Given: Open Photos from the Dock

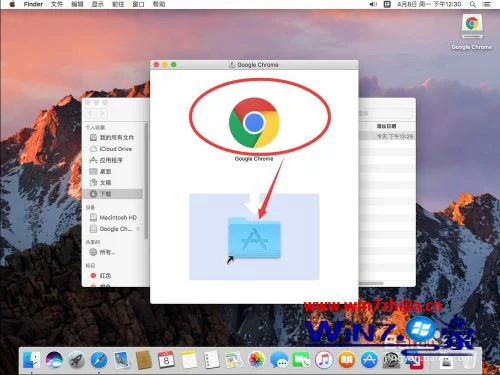Looking at the screenshot, I should (x=256, y=360).
